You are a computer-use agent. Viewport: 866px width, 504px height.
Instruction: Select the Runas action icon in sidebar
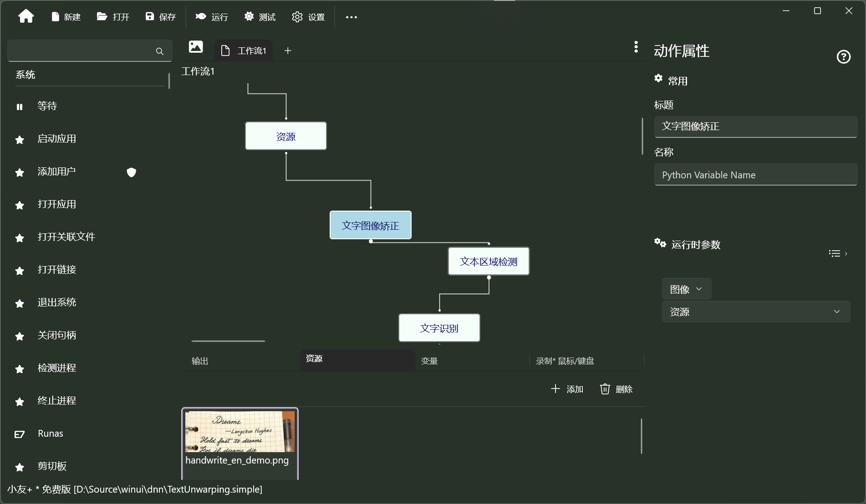pos(20,434)
